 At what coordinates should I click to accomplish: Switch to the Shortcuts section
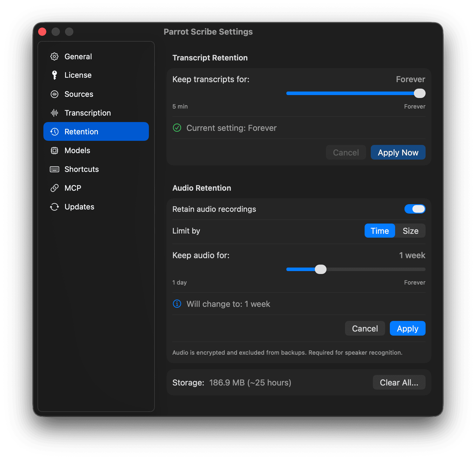81,169
